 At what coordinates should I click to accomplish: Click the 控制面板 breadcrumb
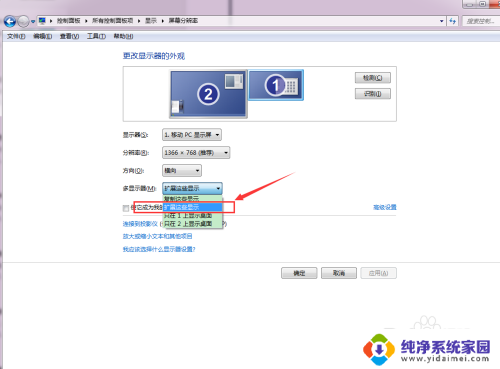pos(68,21)
